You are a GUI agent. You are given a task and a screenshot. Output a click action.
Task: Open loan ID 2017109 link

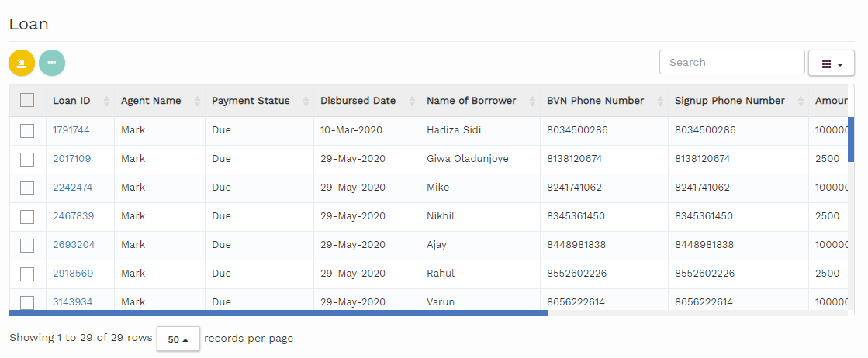point(71,159)
